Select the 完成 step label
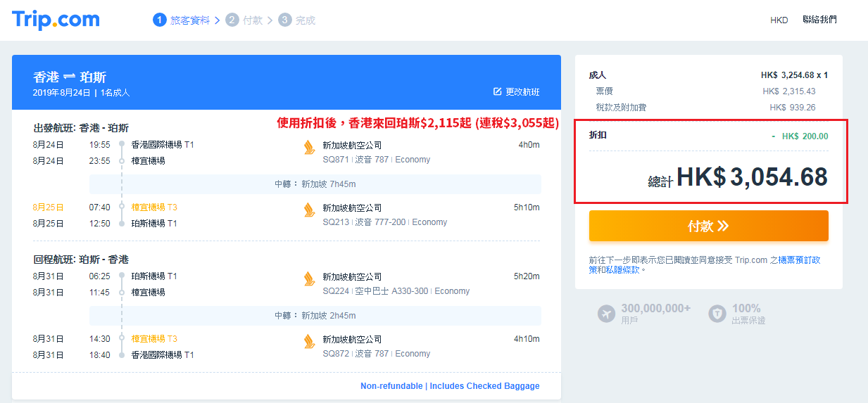This screenshot has height=403, width=868. coord(306,20)
